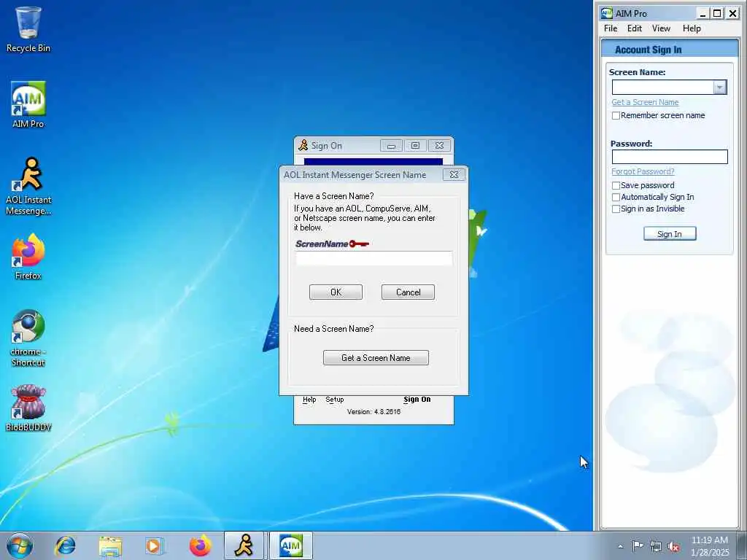The width and height of the screenshot is (747, 560).
Task: Click Sign On button in Sign On window
Action: 417,400
